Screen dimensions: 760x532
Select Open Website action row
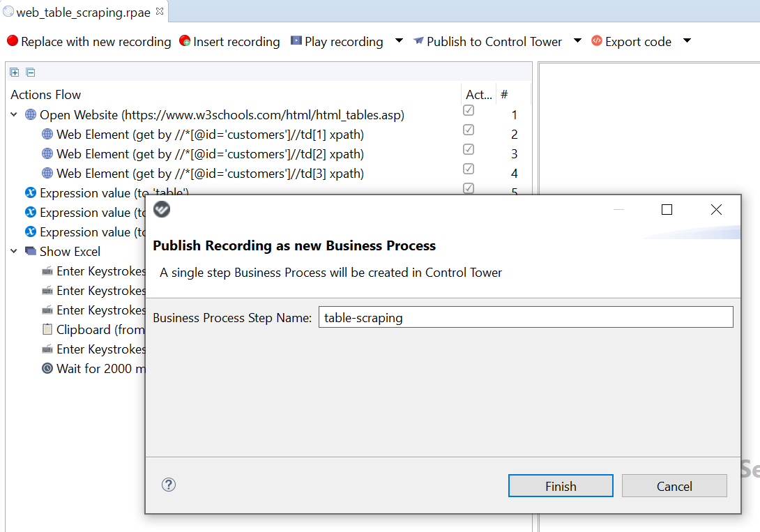222,115
